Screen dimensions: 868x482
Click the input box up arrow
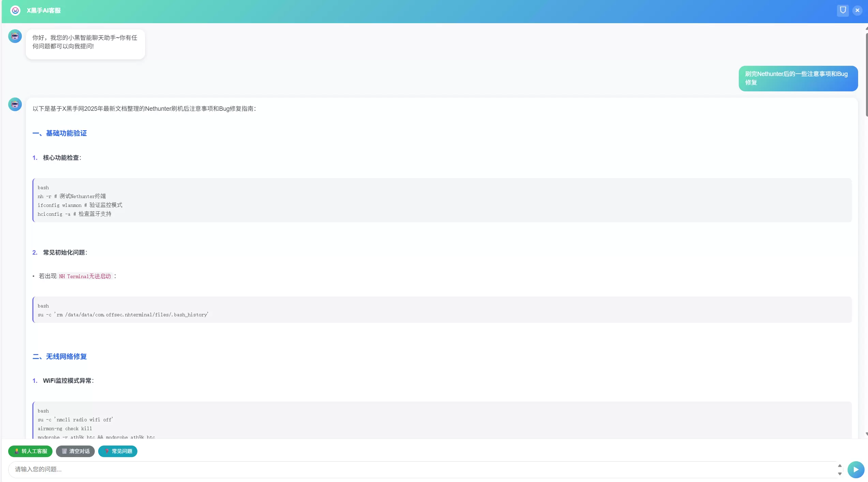pyautogui.click(x=840, y=466)
